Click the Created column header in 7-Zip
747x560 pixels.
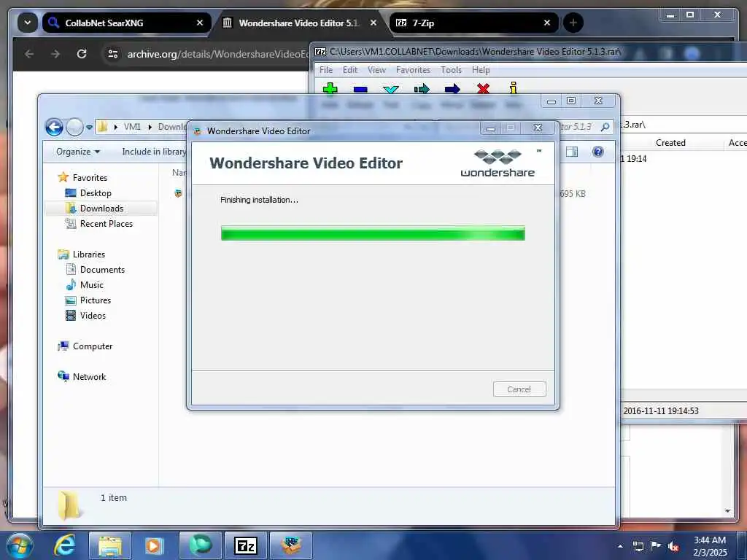670,142
